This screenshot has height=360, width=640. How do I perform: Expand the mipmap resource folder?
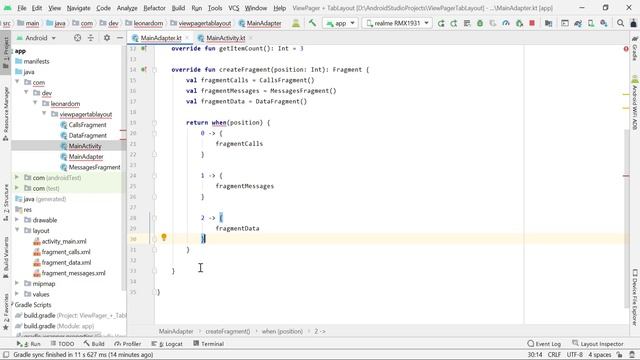point(17,283)
